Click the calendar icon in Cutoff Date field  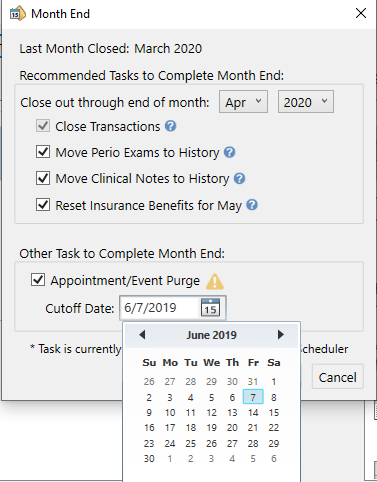(211, 307)
